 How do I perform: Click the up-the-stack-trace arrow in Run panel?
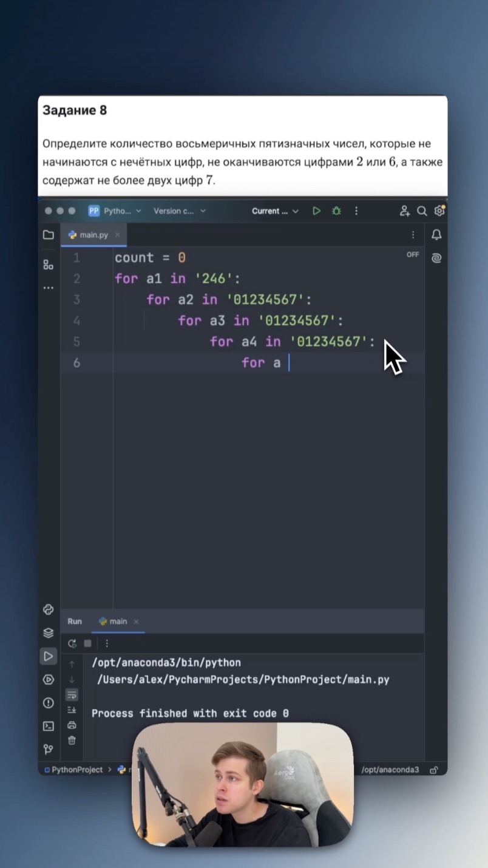[72, 664]
